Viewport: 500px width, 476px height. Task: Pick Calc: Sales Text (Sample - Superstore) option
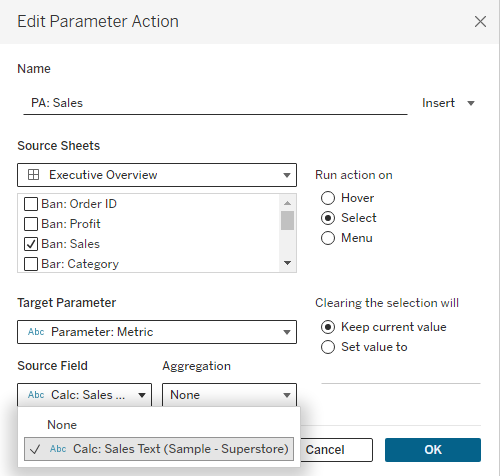159,449
